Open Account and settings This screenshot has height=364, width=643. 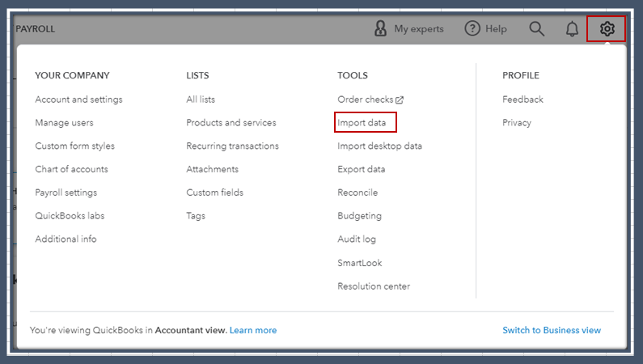(x=78, y=99)
